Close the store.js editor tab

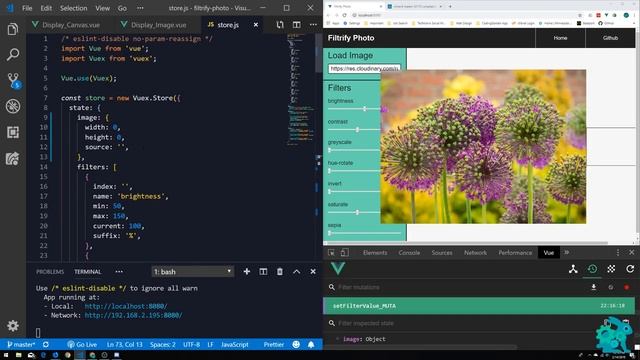256,25
